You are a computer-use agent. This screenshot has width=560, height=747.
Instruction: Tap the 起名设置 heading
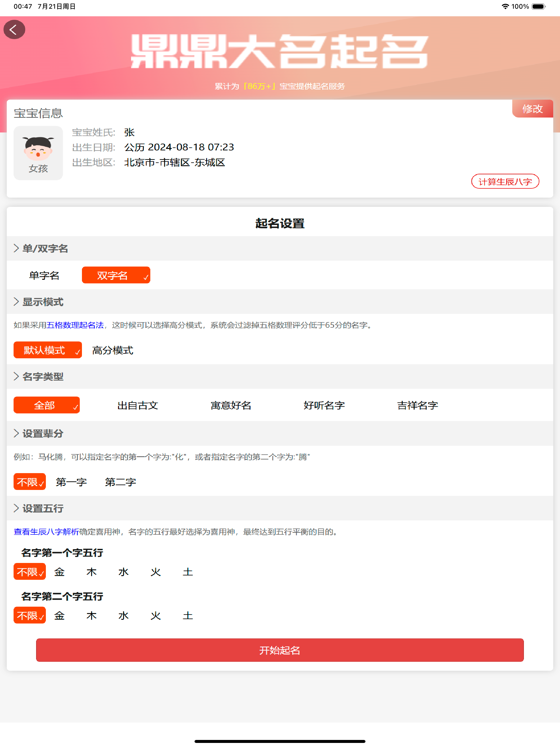[280, 223]
